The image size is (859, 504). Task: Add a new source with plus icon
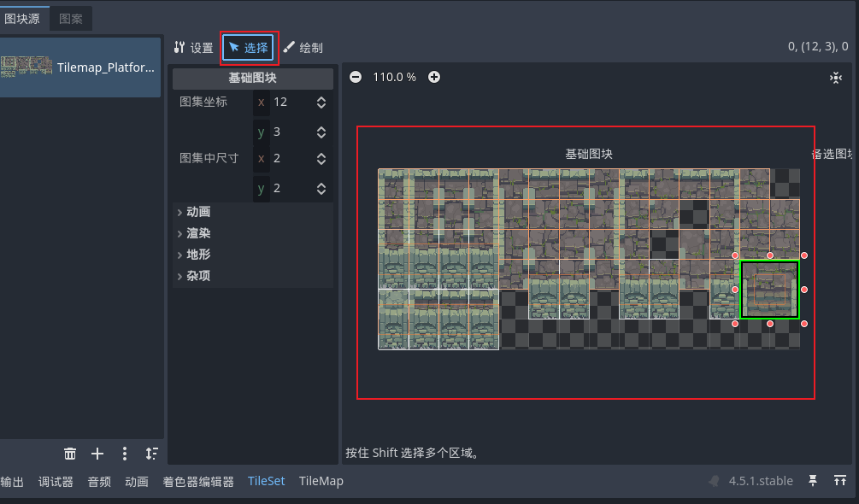point(97,454)
